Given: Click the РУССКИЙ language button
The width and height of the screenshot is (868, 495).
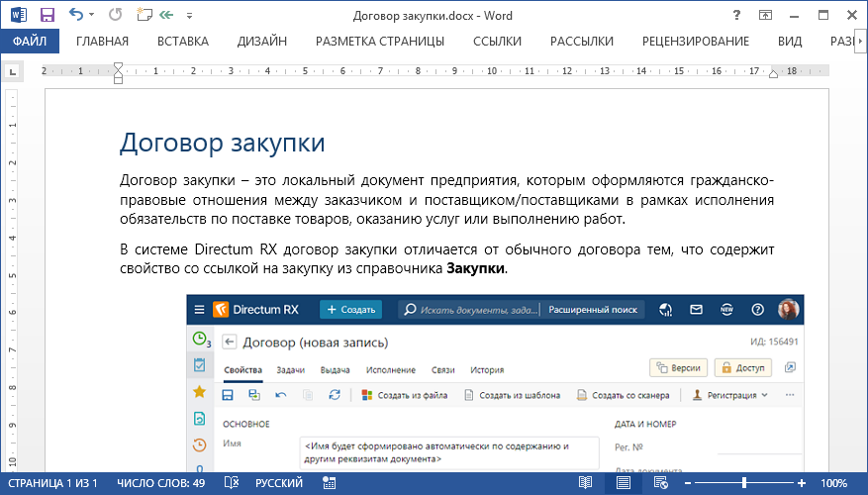Looking at the screenshot, I should pyautogui.click(x=279, y=483).
